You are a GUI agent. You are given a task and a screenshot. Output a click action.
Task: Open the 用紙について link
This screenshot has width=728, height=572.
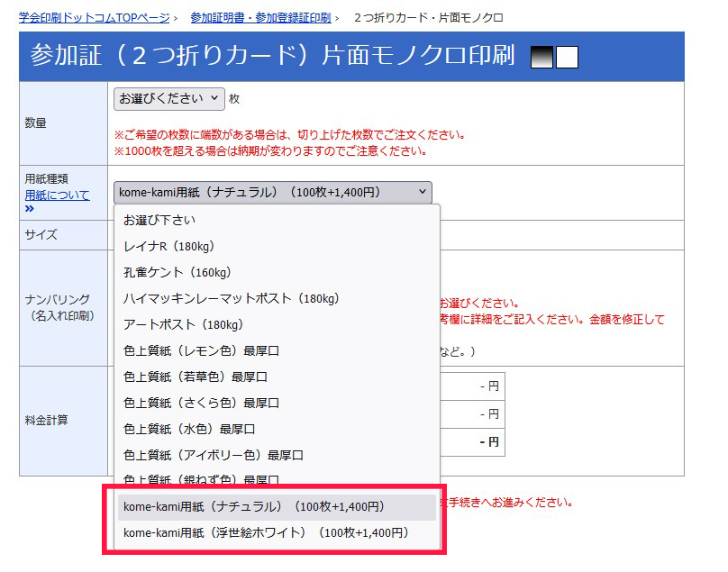57,195
